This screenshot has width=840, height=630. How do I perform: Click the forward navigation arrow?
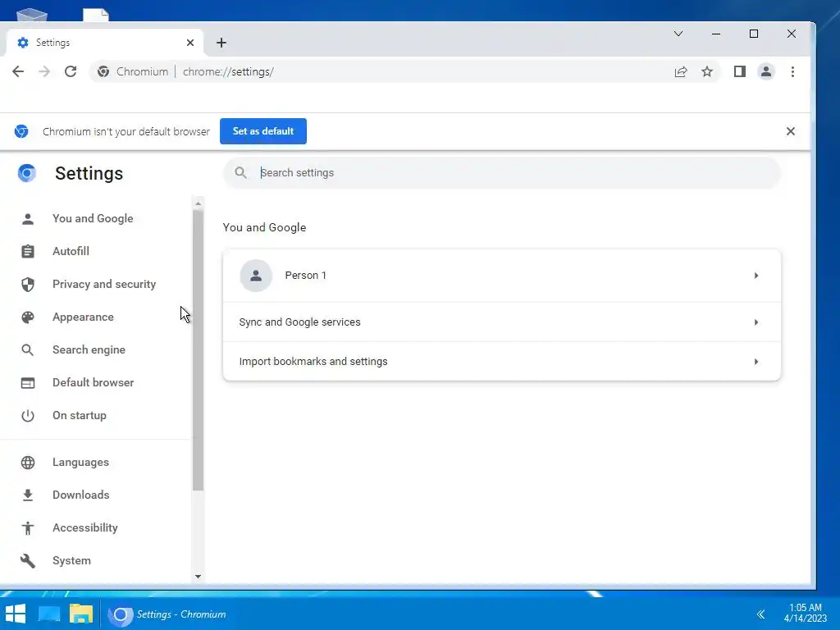point(44,72)
